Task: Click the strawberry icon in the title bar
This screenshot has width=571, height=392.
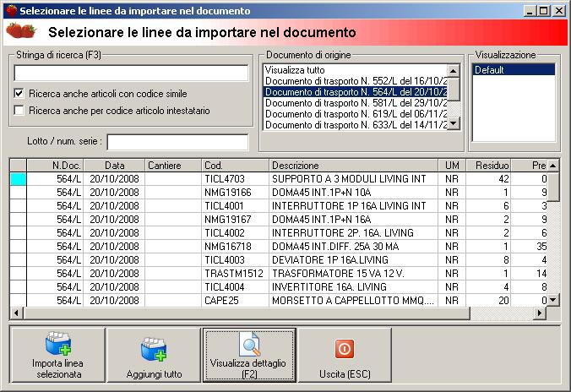Action: tap(12, 11)
